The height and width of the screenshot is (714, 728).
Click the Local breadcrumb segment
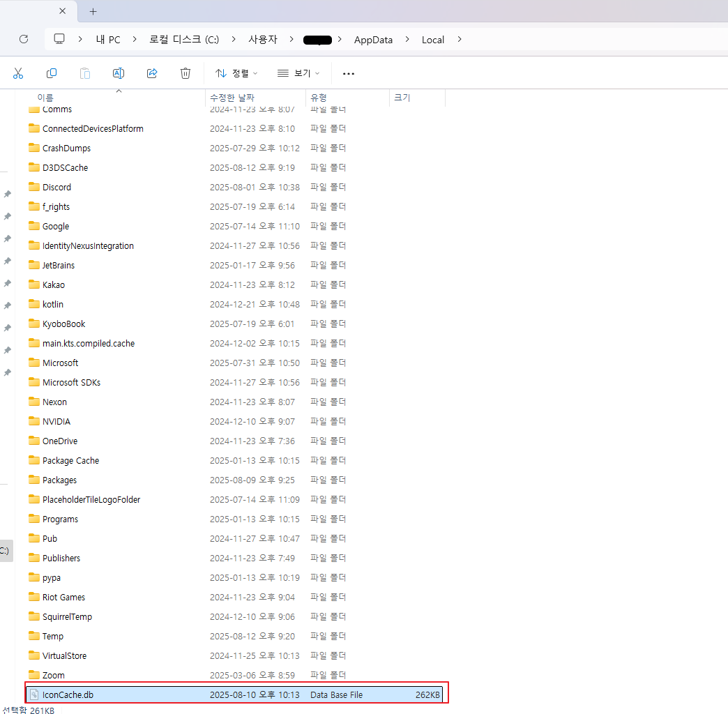click(x=433, y=40)
